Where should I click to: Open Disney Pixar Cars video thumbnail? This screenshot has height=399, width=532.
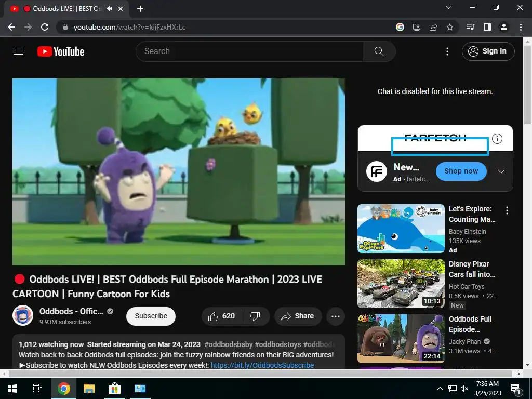(x=401, y=283)
